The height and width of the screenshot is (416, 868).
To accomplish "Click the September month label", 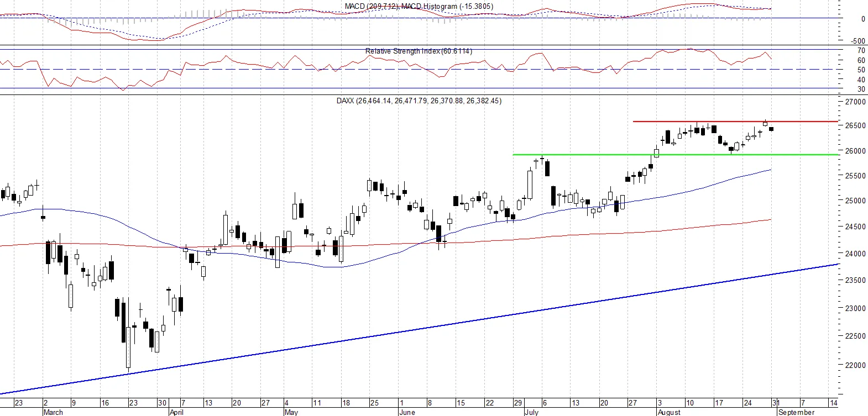I will 796,412.
